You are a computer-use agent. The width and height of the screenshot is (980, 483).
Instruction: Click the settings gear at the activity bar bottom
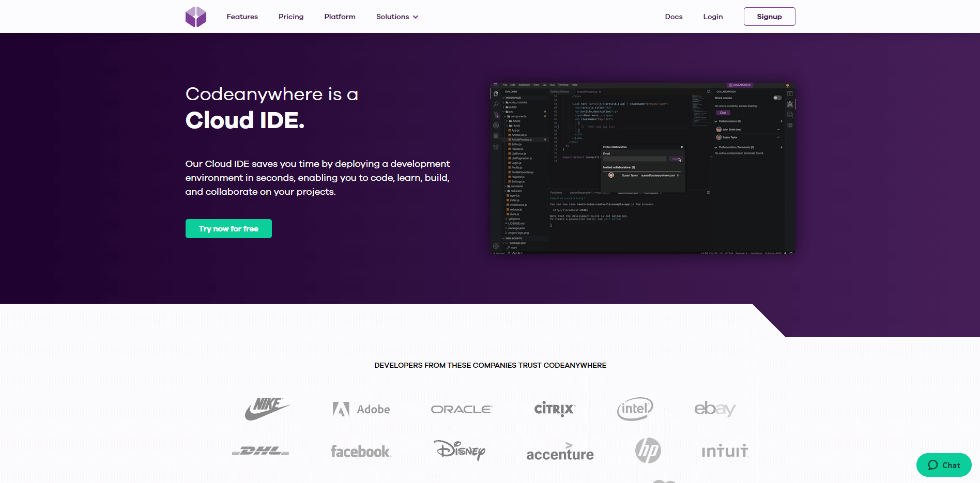[496, 246]
